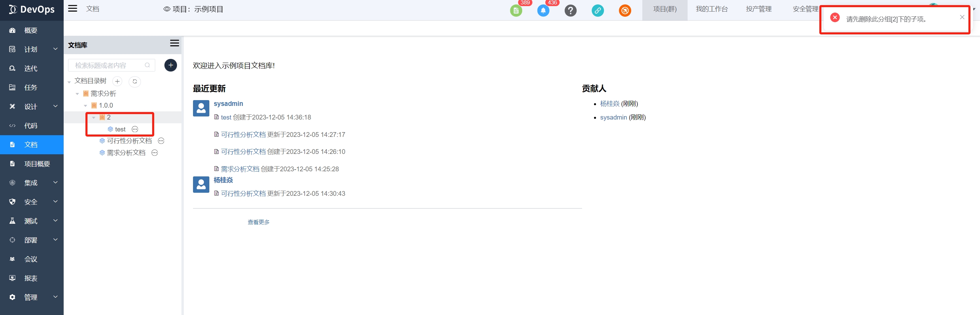This screenshot has height=315, width=980.
Task: Select the test document in tree
Action: 120,129
